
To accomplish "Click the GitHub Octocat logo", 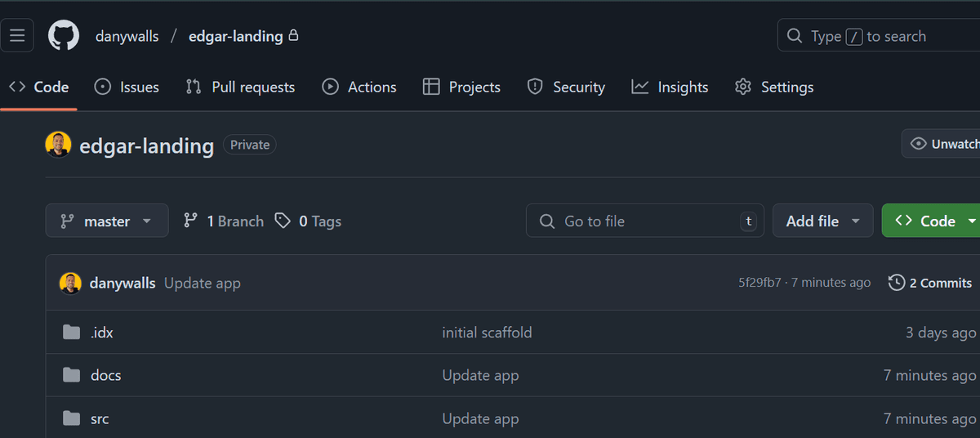I will coord(64,36).
